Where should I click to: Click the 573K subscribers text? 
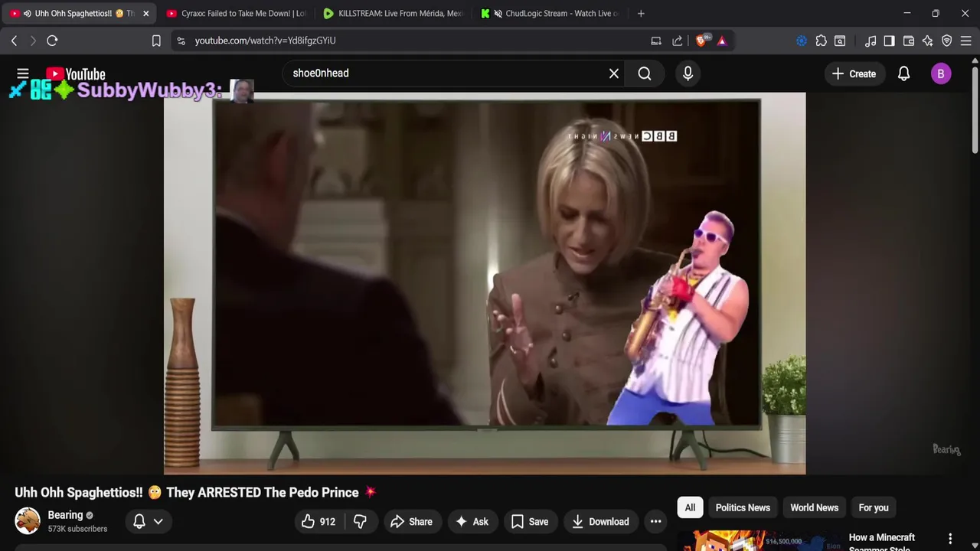coord(77,529)
